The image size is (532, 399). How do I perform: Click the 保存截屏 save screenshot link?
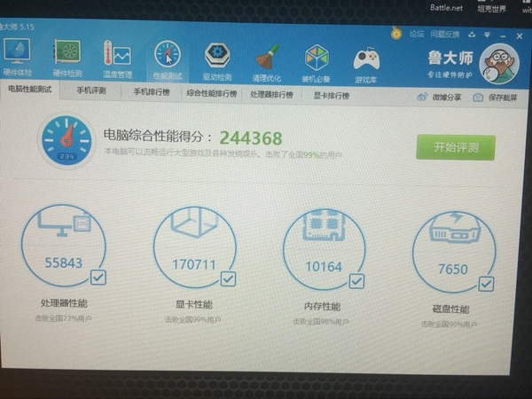pyautogui.click(x=503, y=98)
